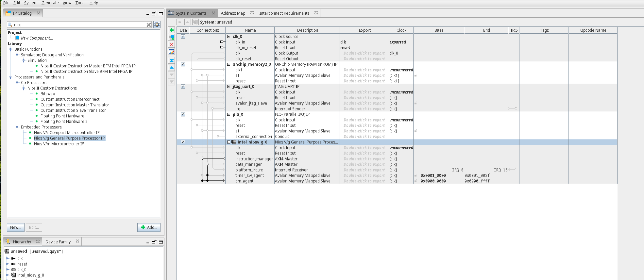Viewport: 644px width, 280px height.
Task: Click the red X remove component icon
Action: 172,44
